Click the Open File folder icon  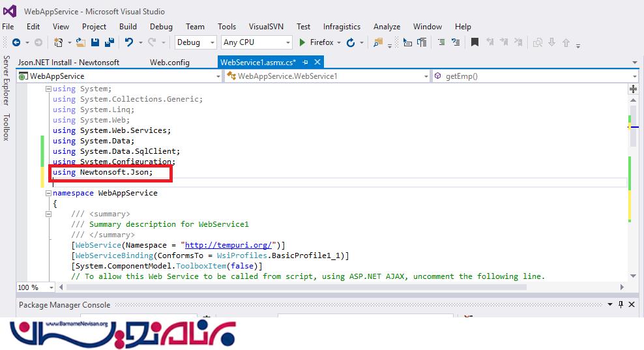(x=81, y=42)
